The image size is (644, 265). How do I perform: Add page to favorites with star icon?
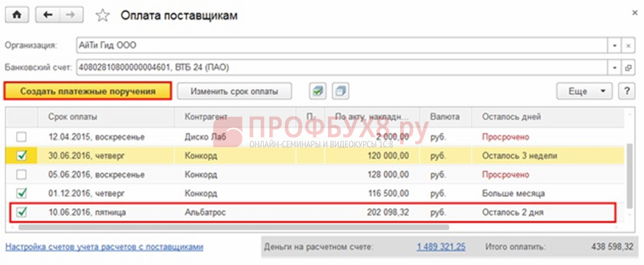click(102, 16)
